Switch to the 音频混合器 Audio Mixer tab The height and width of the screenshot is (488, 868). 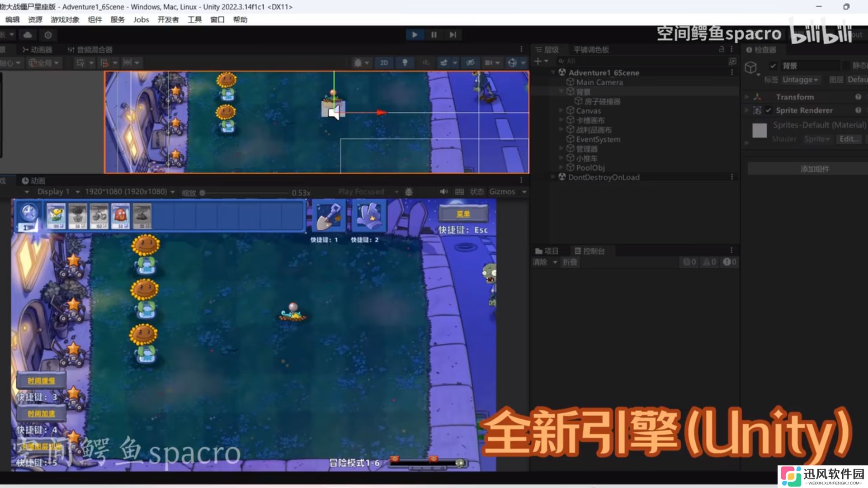point(90,50)
